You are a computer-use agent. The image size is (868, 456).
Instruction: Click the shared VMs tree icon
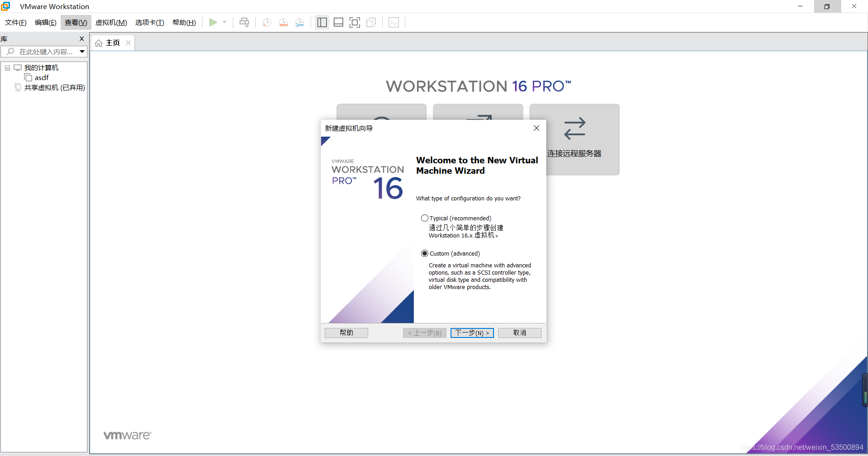(x=18, y=87)
